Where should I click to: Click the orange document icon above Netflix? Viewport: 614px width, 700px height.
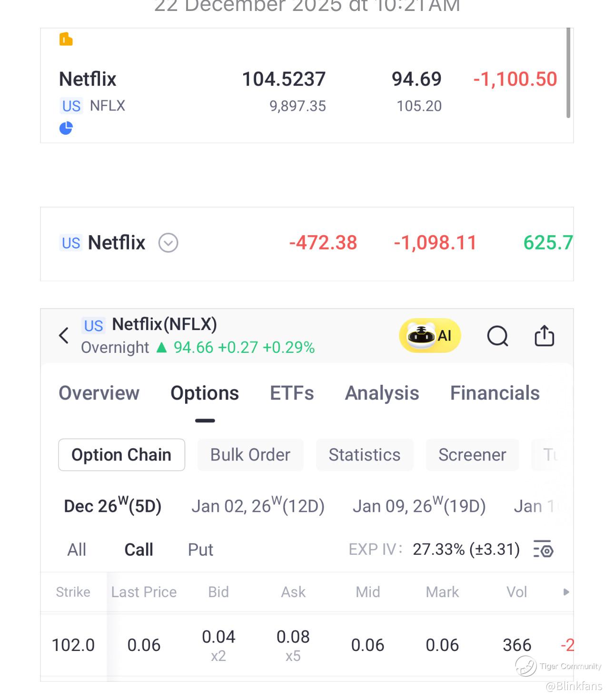(66, 39)
